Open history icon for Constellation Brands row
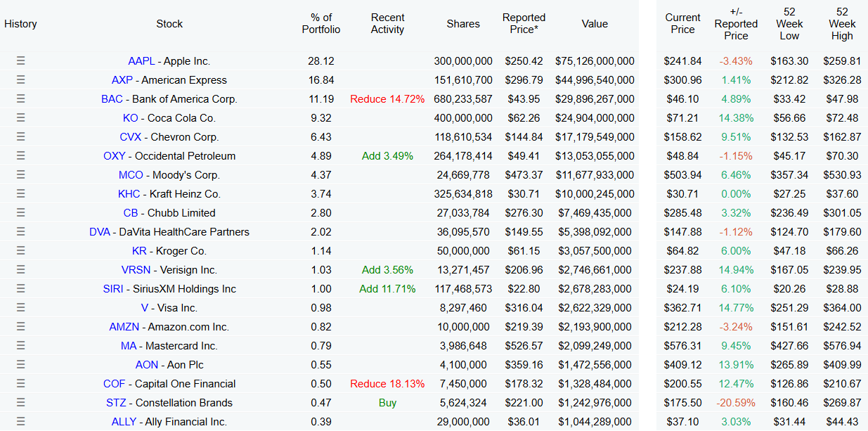868x431 pixels. [x=20, y=403]
